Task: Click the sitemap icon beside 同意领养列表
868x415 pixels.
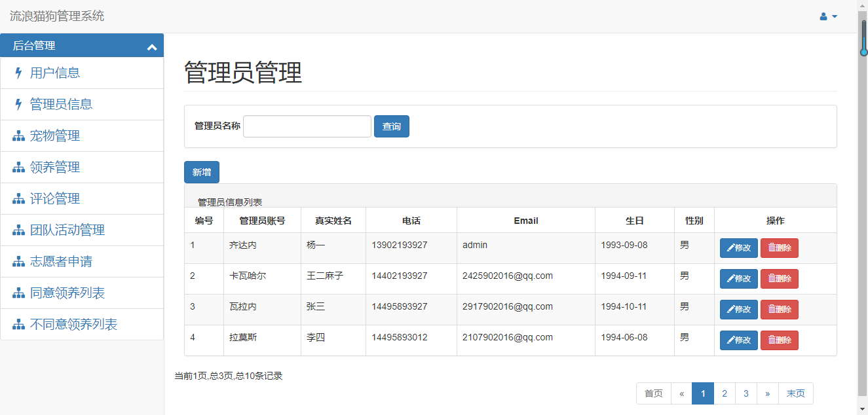Action: (x=18, y=293)
